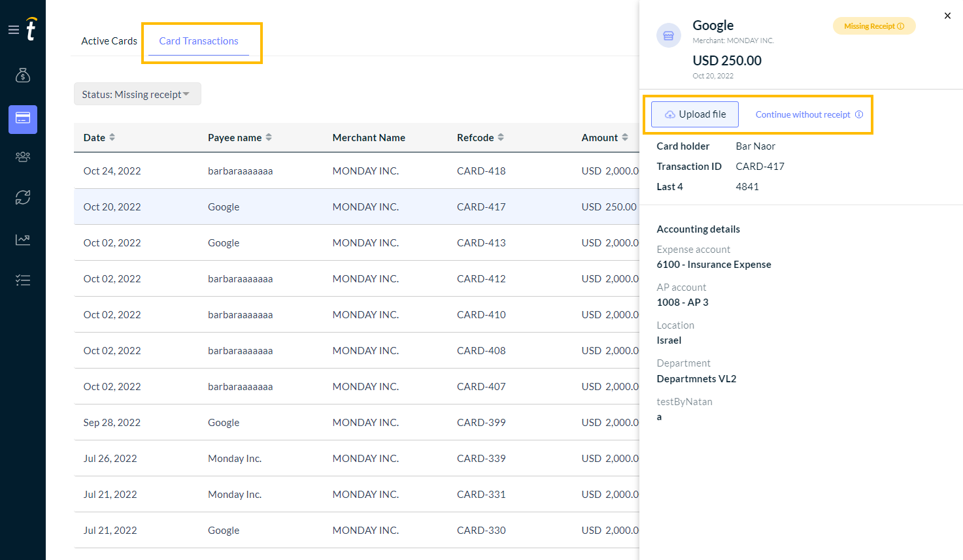Click the Missing Receipt badge
Screen dimensions: 963x560
click(874, 26)
